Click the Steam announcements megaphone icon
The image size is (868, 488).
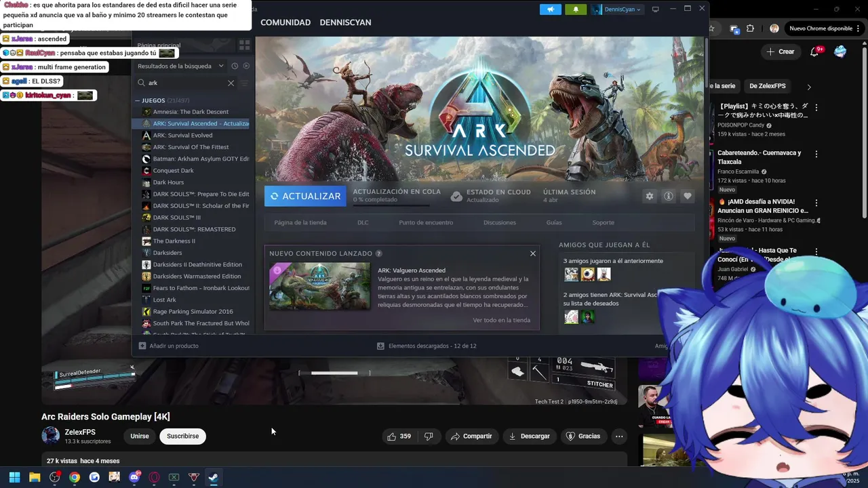tap(550, 9)
